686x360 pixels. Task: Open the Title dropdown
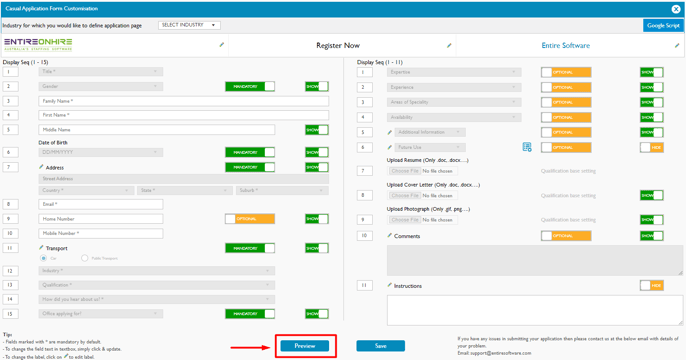101,71
